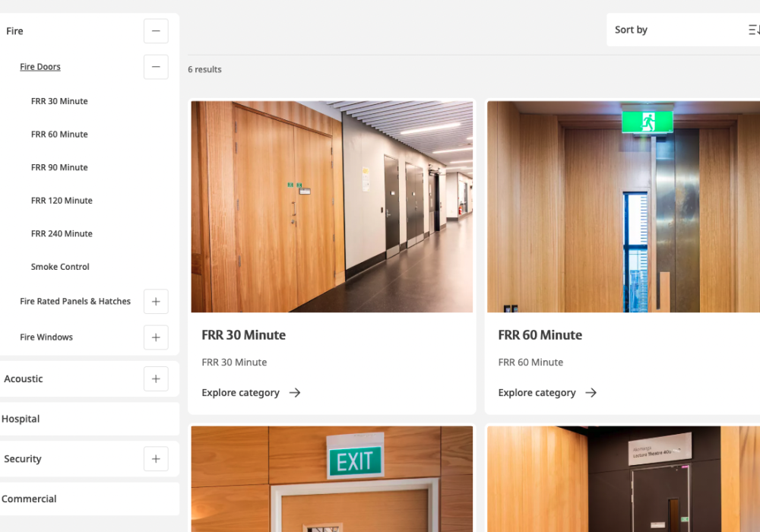760x532 pixels.
Task: Select FRR 240 Minute in sidebar
Action: point(62,233)
